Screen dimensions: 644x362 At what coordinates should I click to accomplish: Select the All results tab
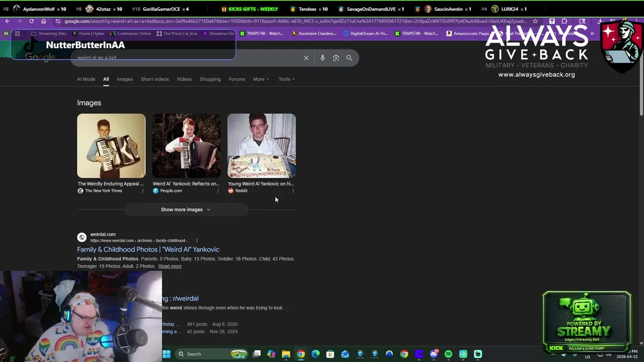[106, 79]
